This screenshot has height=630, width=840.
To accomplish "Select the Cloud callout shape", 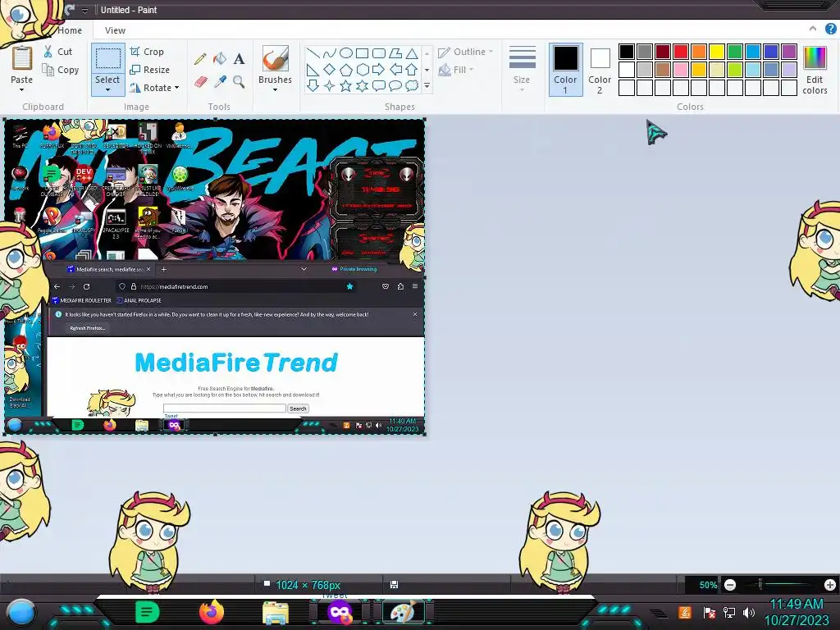I will click(412, 85).
